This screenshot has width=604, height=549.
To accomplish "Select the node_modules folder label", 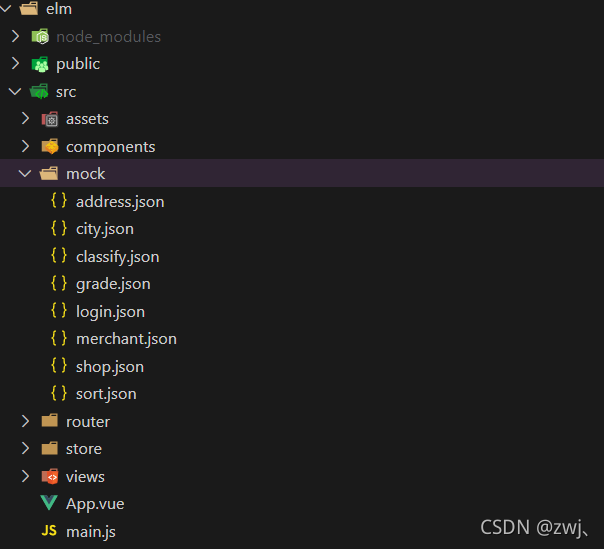I will click(x=109, y=37).
